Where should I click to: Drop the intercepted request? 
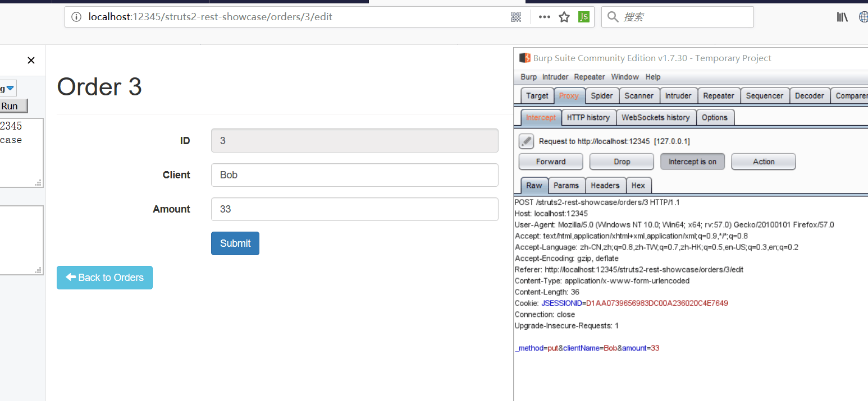(x=622, y=162)
